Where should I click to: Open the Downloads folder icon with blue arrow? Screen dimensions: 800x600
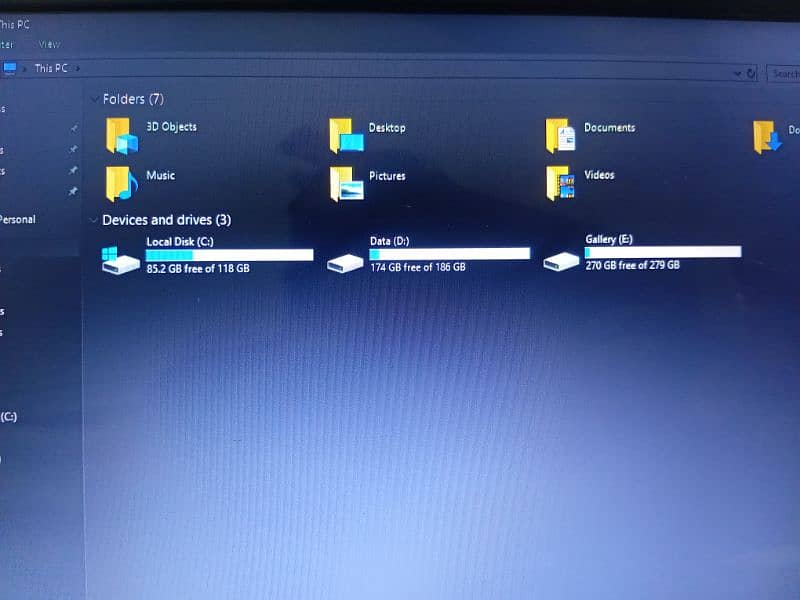[x=767, y=137]
